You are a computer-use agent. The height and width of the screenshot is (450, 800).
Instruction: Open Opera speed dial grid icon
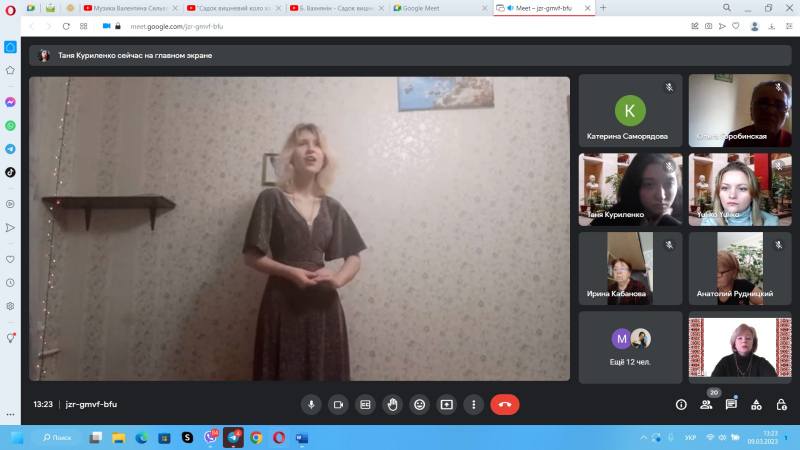(x=84, y=26)
